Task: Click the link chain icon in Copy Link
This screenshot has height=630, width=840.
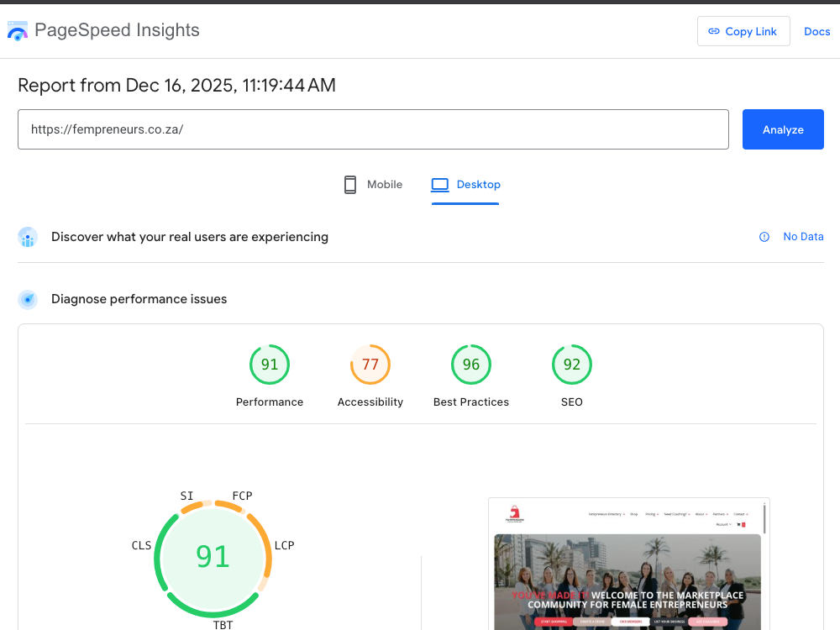Action: tap(713, 31)
